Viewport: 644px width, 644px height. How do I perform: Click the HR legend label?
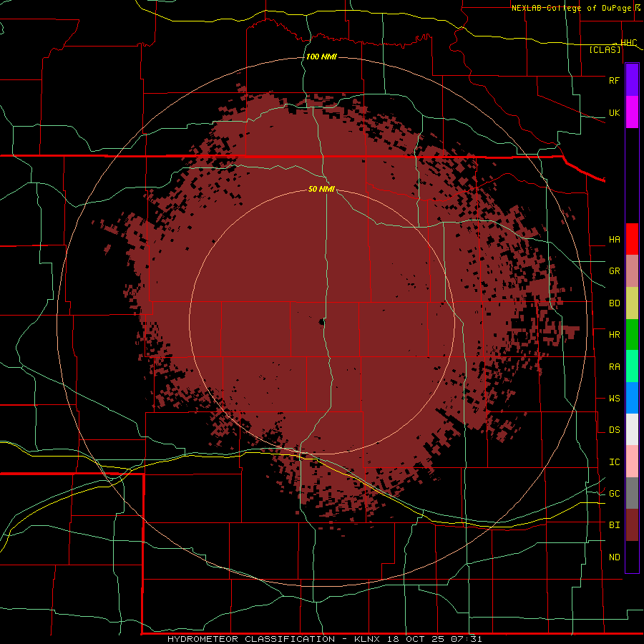click(615, 335)
